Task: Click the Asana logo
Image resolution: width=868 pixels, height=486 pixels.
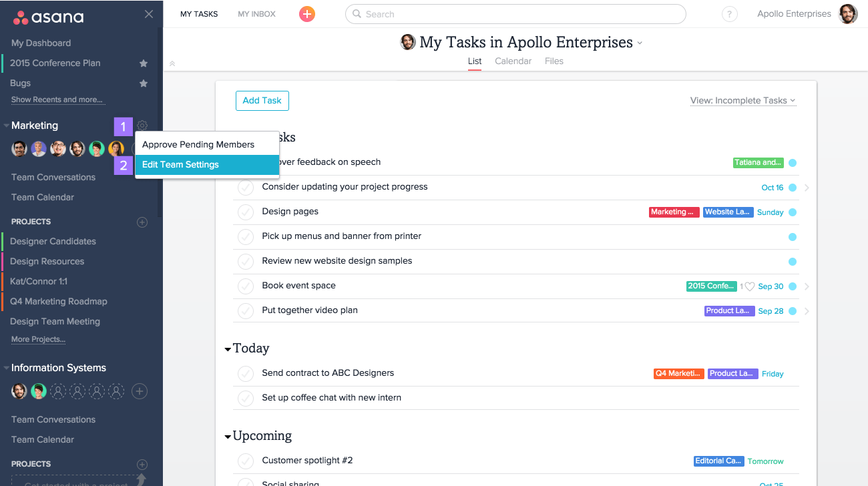Action: pos(48,17)
